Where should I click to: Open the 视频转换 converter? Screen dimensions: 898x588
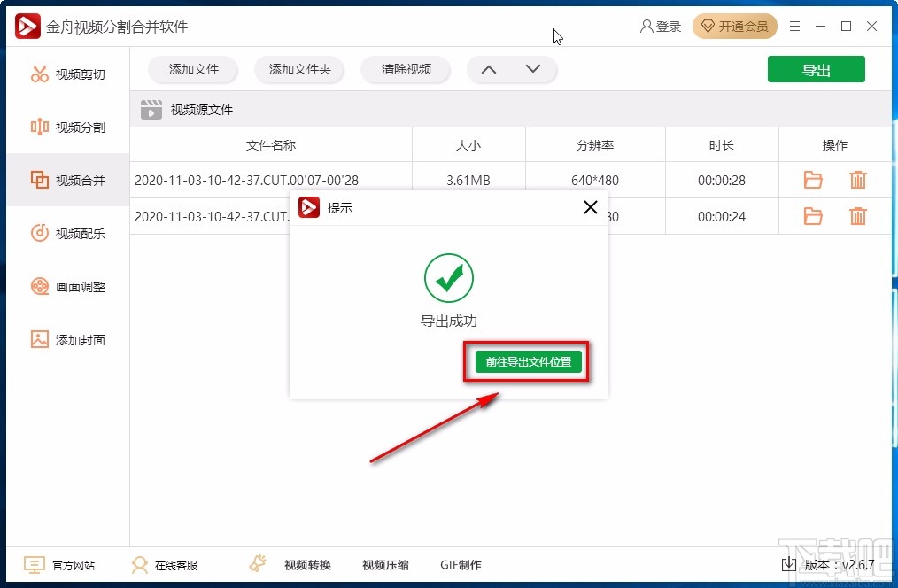pyautogui.click(x=306, y=564)
